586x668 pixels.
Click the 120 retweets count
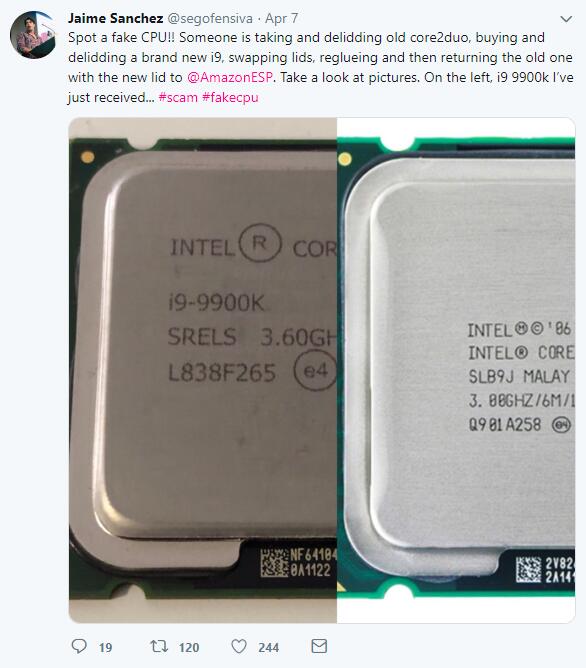[x=189, y=648]
